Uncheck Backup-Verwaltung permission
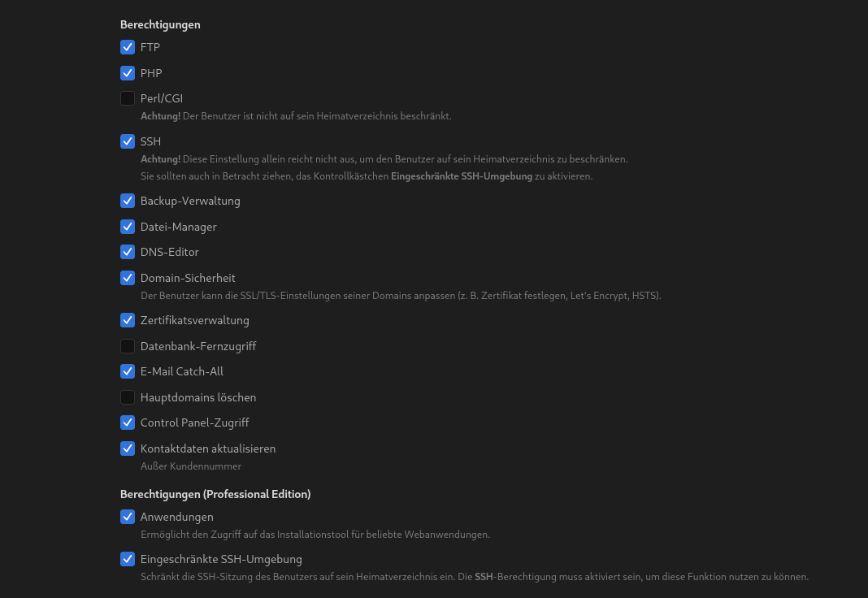 pyautogui.click(x=128, y=201)
